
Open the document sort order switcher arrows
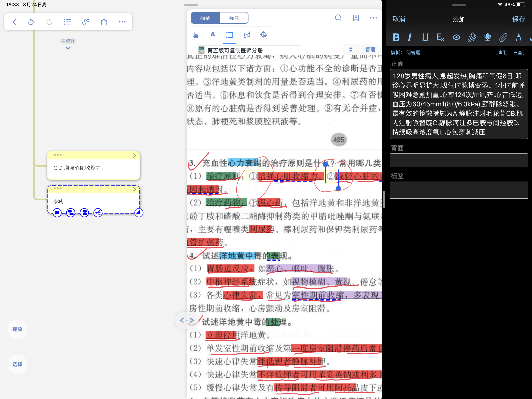[351, 49]
